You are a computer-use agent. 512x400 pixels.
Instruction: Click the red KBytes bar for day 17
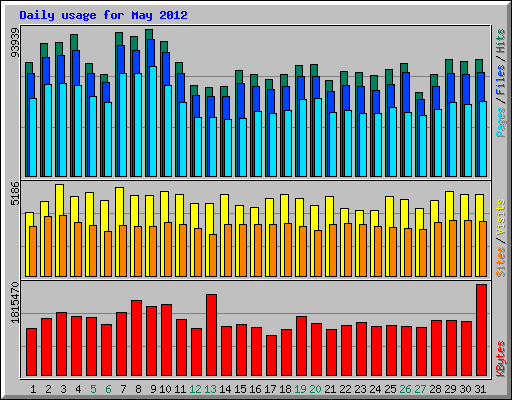(x=271, y=356)
